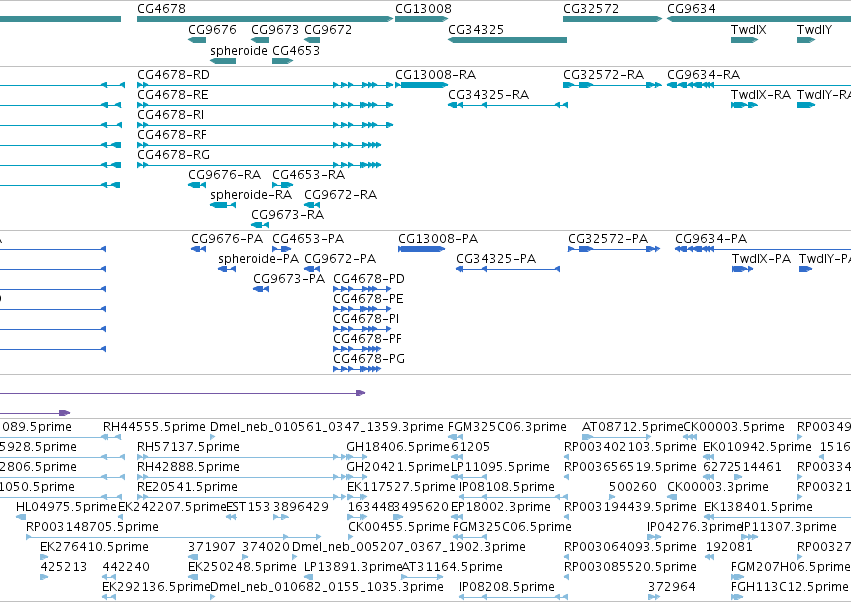Image resolution: width=851 pixels, height=602 pixels.
Task: Click EST RH57137.5prime
Action: (188, 447)
